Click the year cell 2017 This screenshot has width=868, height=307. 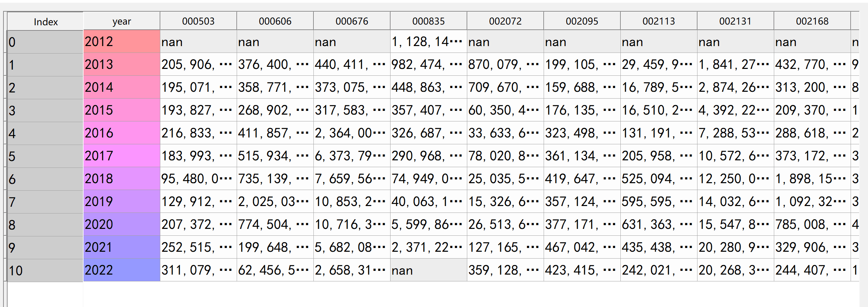[x=122, y=156]
